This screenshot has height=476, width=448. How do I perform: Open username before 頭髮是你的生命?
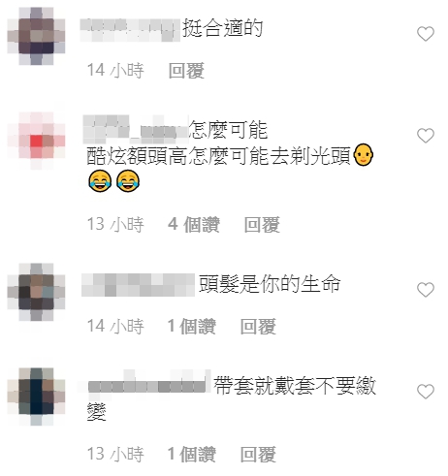click(x=138, y=285)
